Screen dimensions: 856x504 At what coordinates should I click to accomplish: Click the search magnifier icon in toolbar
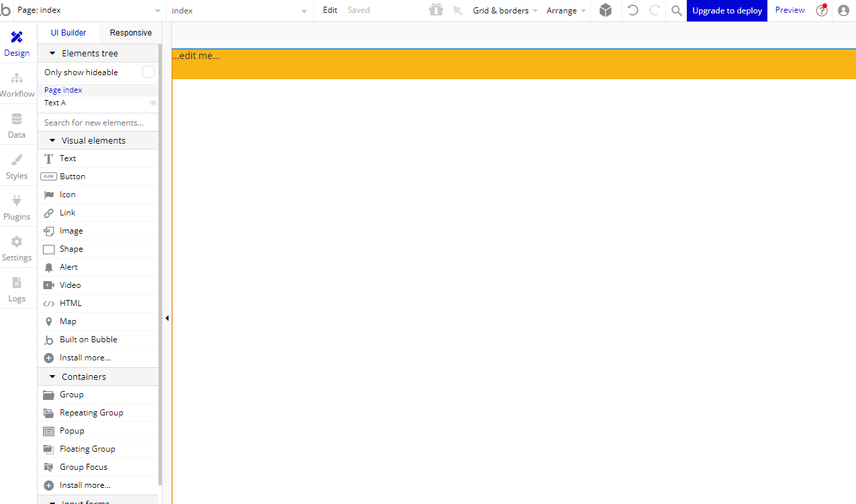click(677, 11)
